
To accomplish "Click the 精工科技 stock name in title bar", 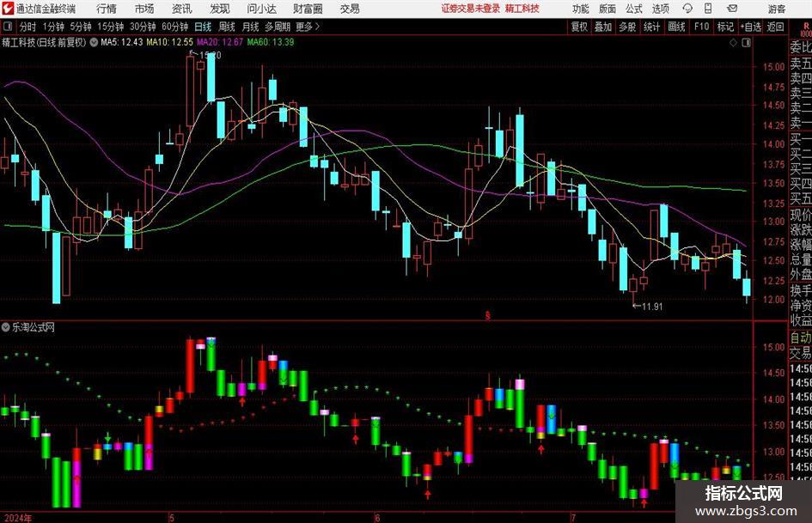I will click(x=522, y=9).
